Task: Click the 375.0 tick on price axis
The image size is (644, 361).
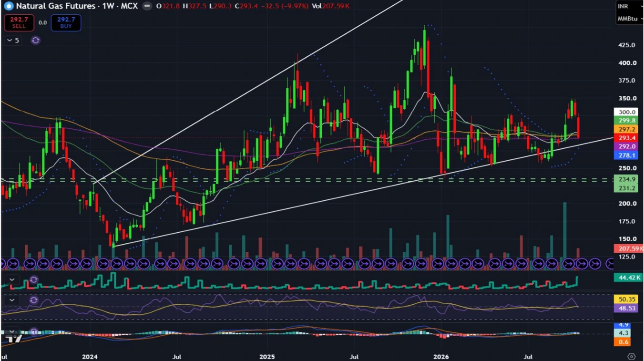Action: pyautogui.click(x=626, y=81)
